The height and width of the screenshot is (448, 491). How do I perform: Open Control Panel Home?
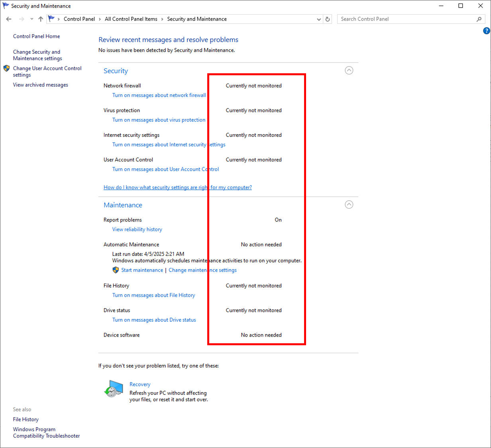[36, 36]
